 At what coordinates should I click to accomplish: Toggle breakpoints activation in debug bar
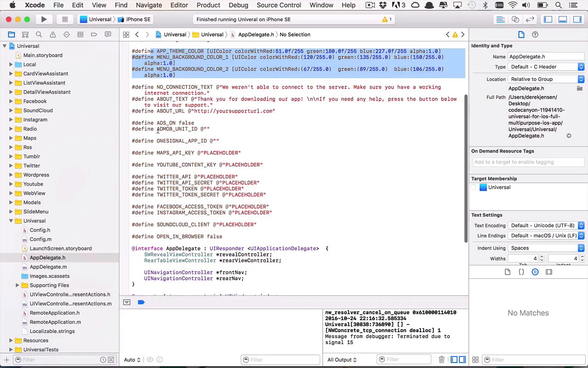pyautogui.click(x=141, y=302)
